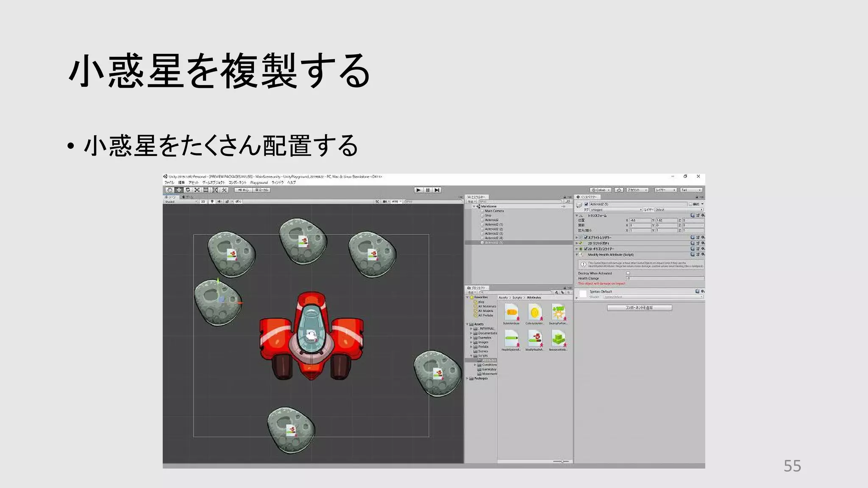This screenshot has width=868, height=488.
Task: Open the Layers dropdown in toolbar
Action: click(x=665, y=190)
